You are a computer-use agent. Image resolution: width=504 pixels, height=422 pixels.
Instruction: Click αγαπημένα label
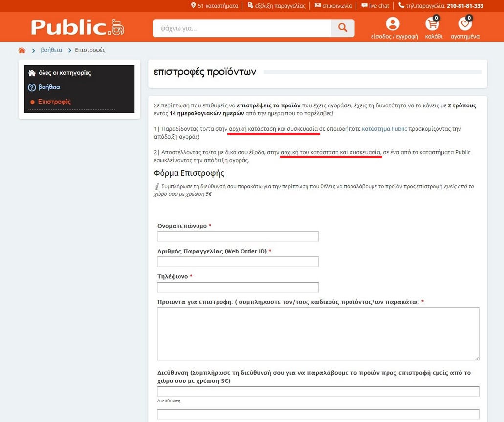[x=465, y=36]
